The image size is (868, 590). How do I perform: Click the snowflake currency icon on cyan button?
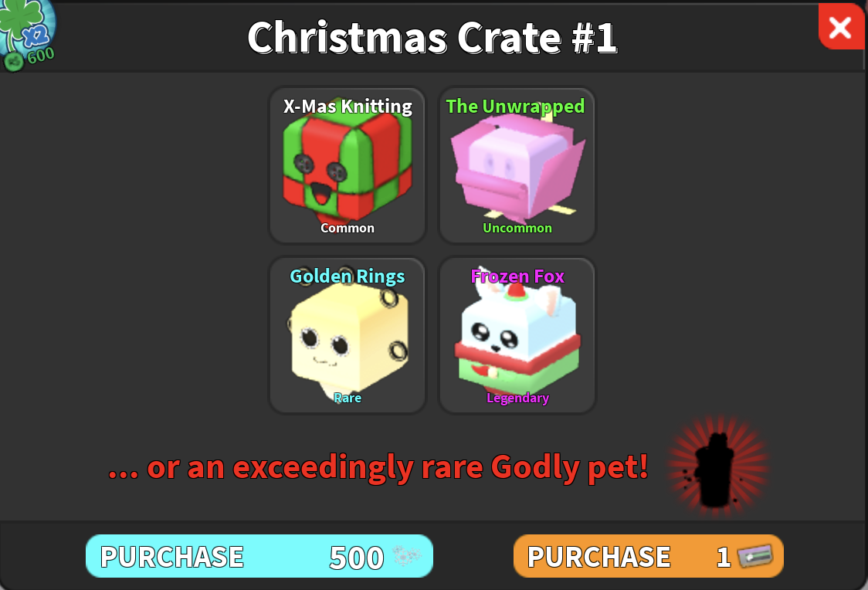coord(406,555)
